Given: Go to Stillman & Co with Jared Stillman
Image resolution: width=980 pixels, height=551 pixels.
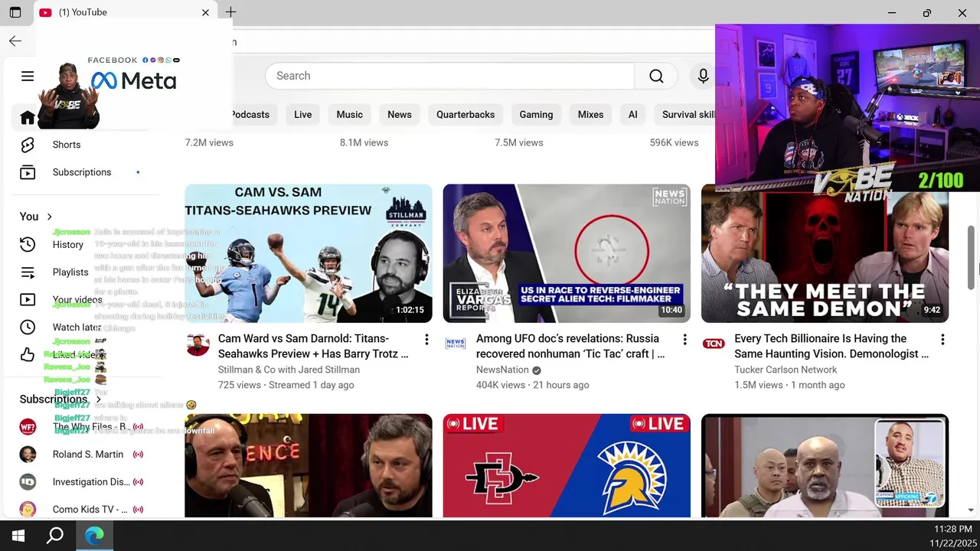Looking at the screenshot, I should point(289,370).
